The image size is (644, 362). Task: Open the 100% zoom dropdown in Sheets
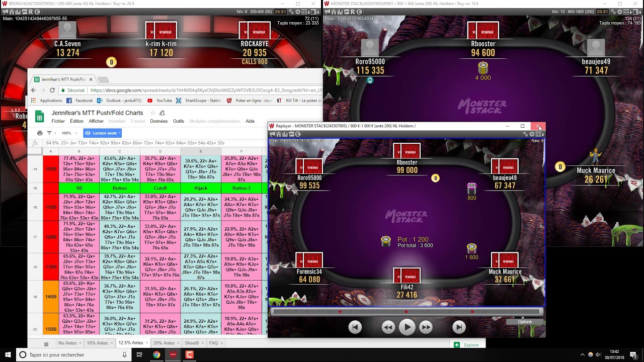[69, 133]
